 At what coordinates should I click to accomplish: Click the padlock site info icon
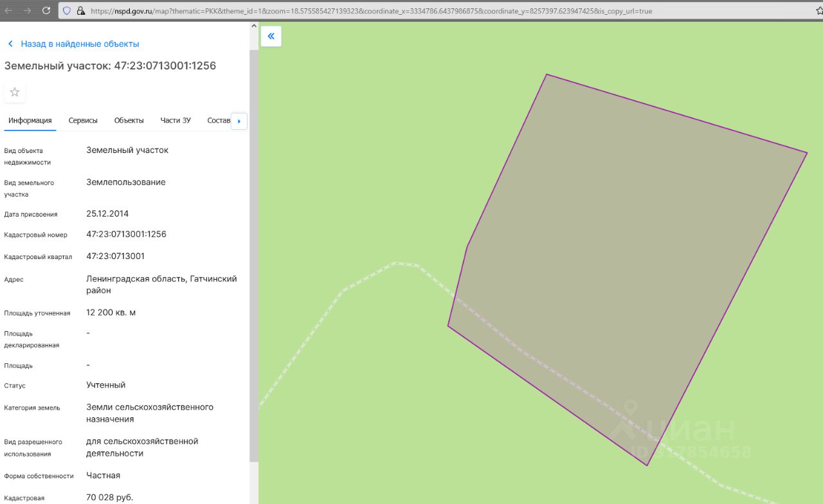pos(80,11)
